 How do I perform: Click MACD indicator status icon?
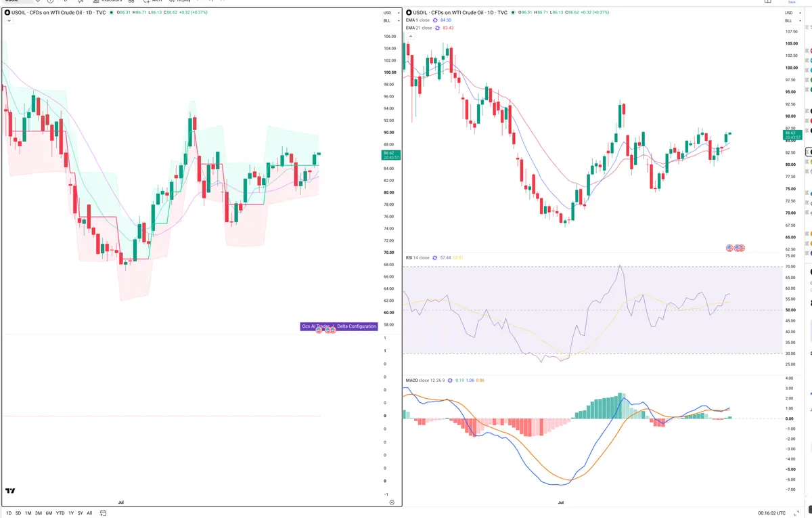[449, 381]
